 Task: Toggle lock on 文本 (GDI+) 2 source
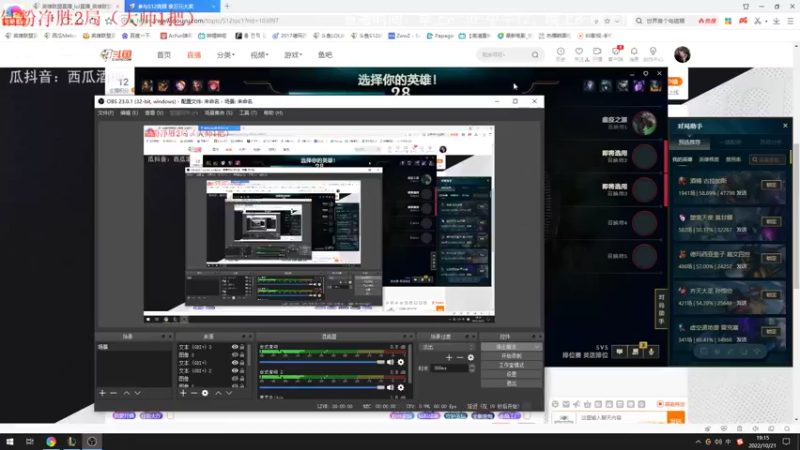point(242,370)
